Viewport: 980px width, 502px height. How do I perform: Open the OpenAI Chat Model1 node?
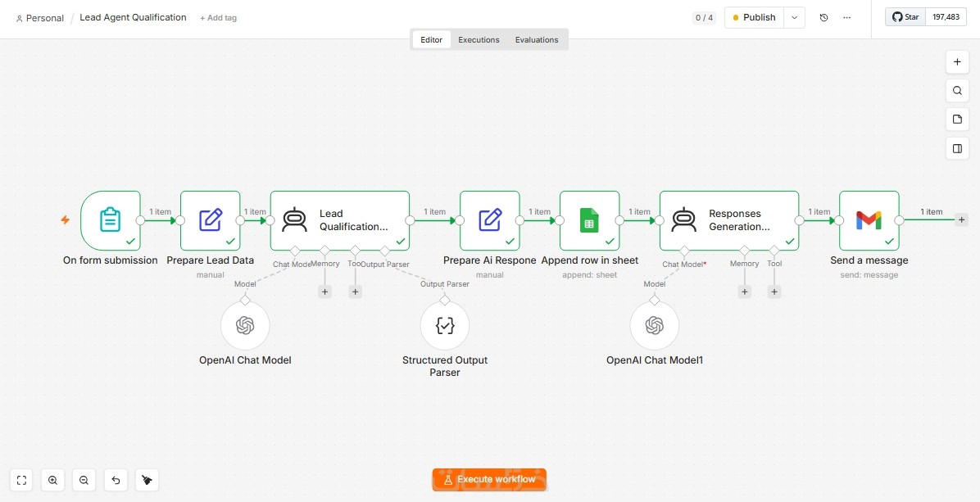pos(655,326)
